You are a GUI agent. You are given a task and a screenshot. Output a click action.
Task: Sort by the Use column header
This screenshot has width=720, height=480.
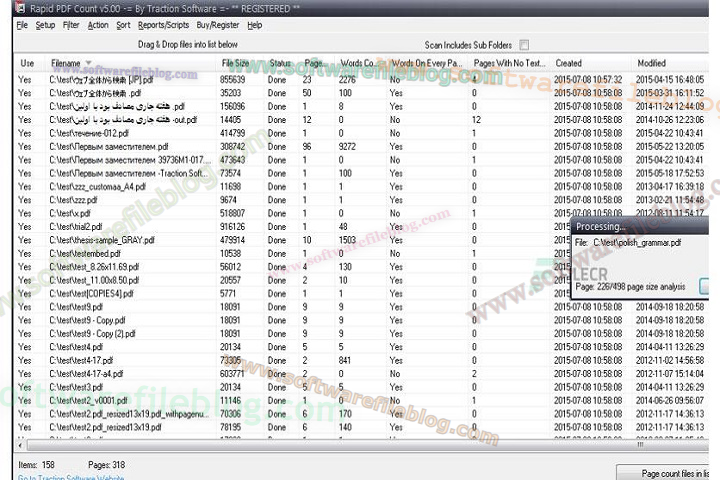(27, 63)
